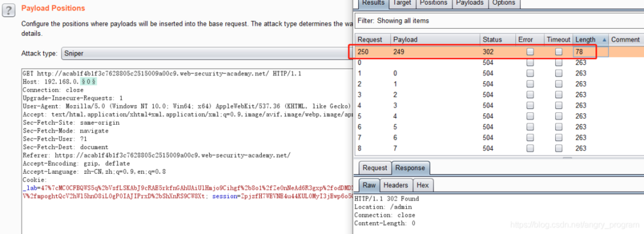Toggle Timeout checkbox in request 2 row
The width and height of the screenshot is (644, 234).
[x=559, y=84]
